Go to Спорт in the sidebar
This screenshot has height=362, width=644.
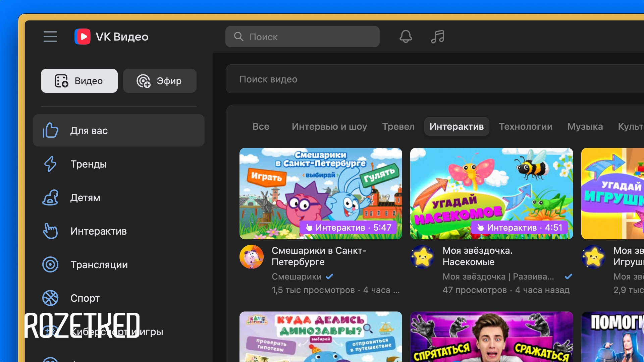(119, 298)
